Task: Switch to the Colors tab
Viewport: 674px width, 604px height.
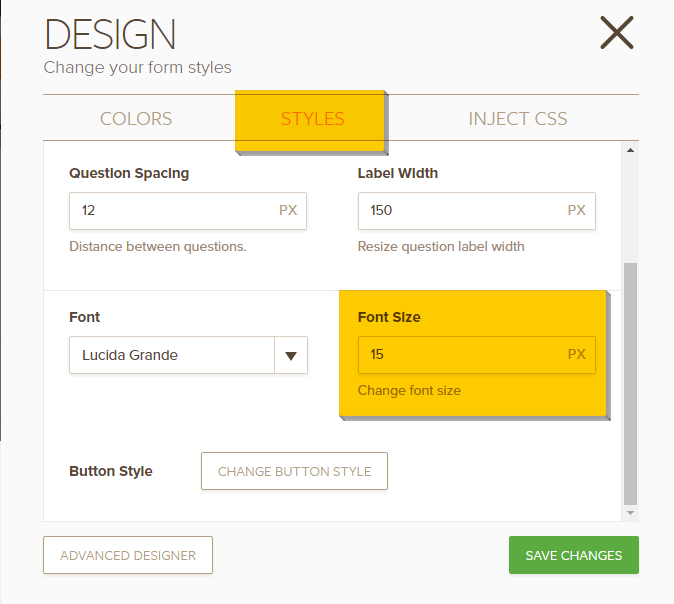Action: click(136, 119)
